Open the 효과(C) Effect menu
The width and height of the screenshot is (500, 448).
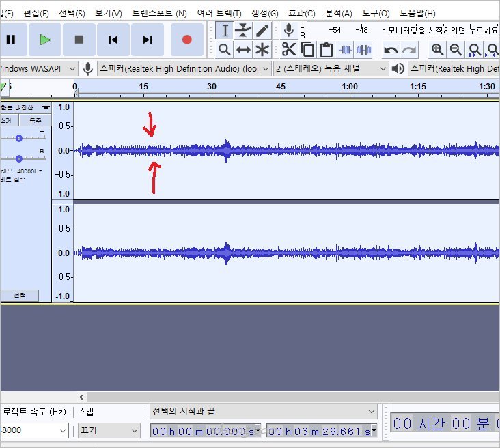point(301,13)
